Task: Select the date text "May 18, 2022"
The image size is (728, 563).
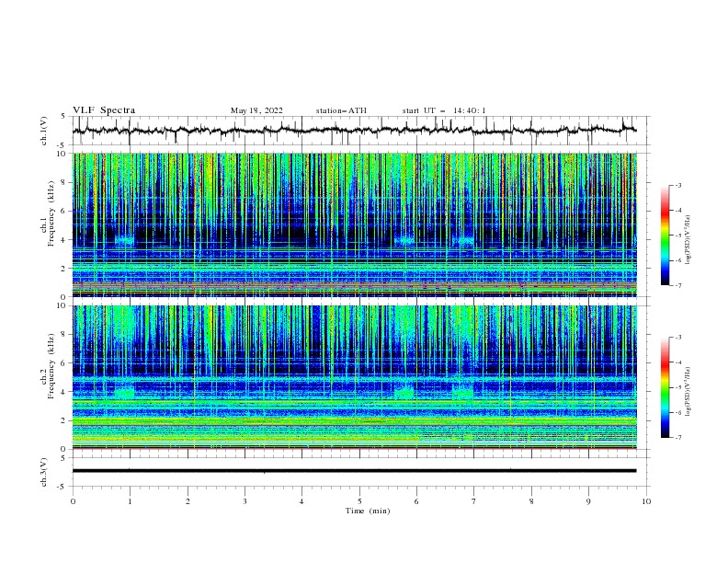Action: pos(256,110)
